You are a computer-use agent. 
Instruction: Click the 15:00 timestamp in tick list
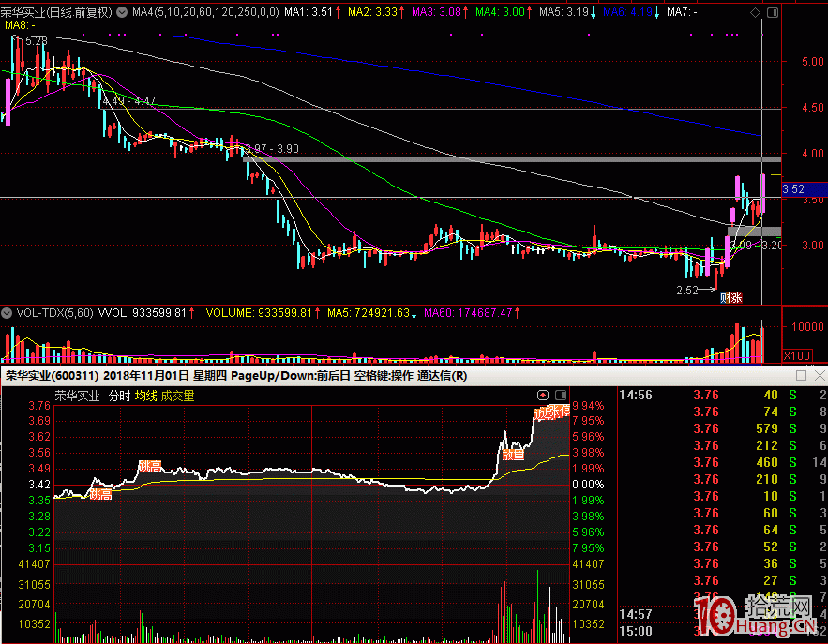tap(636, 631)
